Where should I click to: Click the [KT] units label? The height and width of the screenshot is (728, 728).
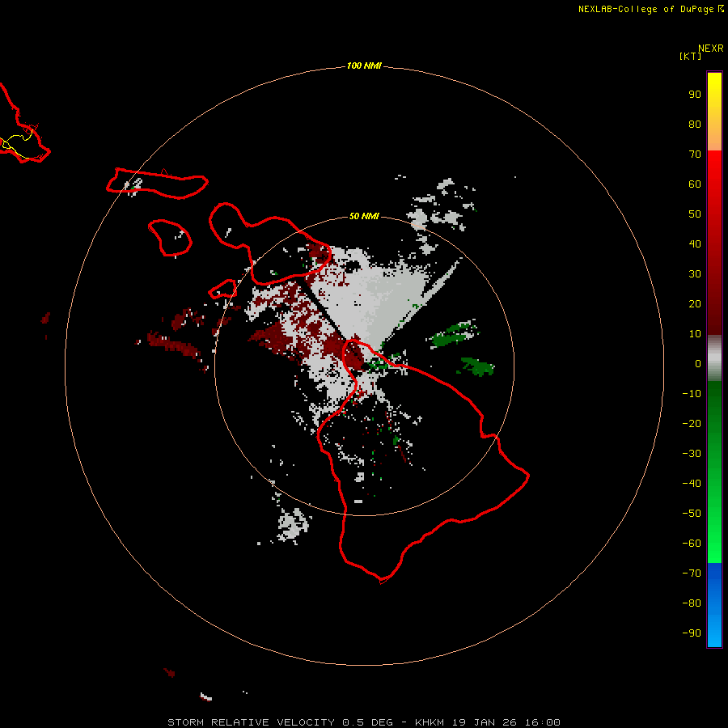click(690, 56)
